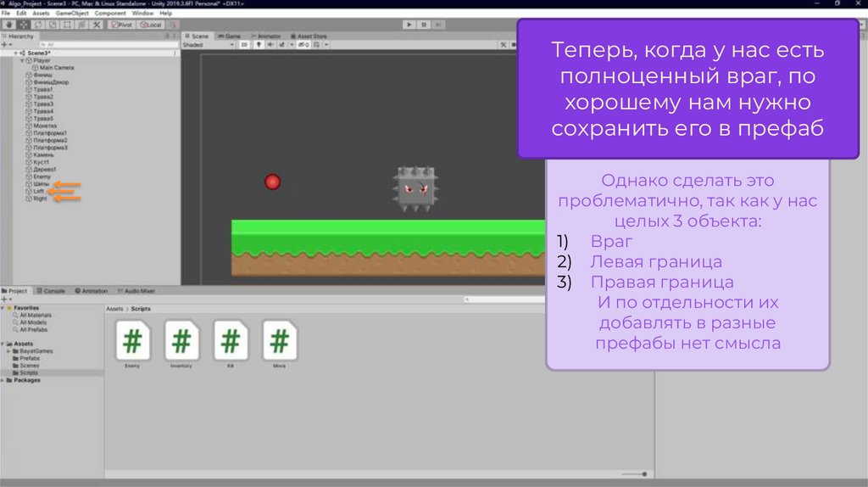The height and width of the screenshot is (487, 868).
Task: Select the Scale tool in the toolbar
Action: coord(53,25)
